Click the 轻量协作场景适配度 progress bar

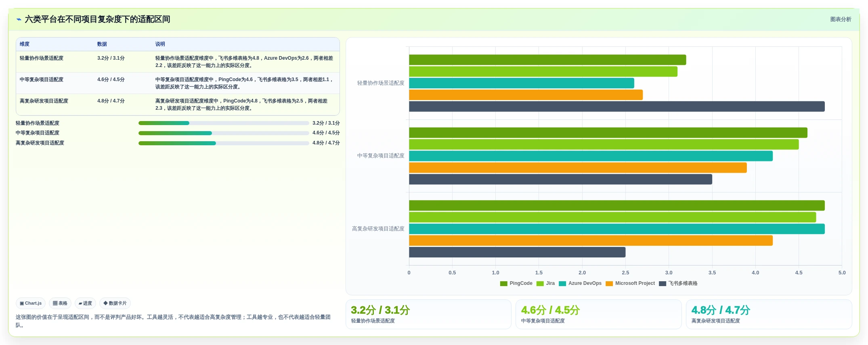[x=224, y=123]
